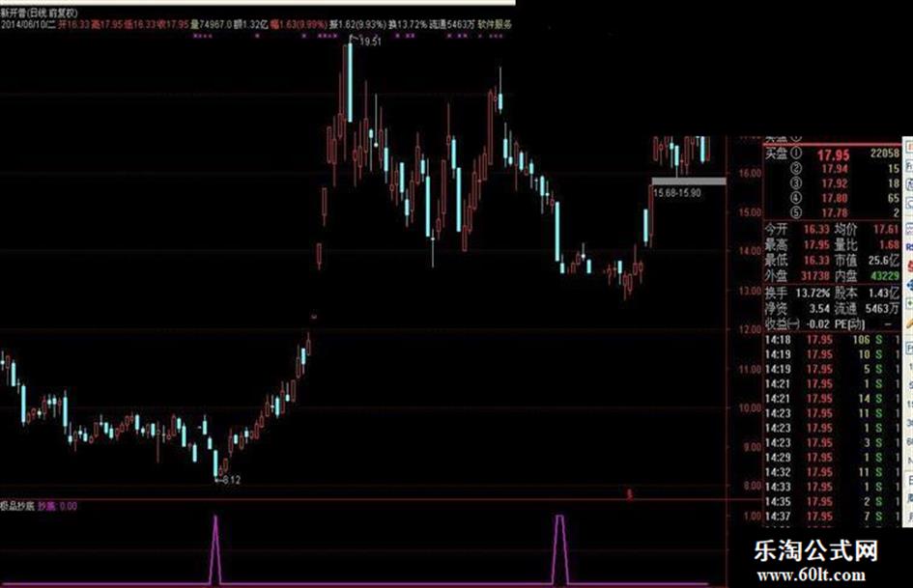913x588 pixels.
Task: Click the 软件服务 label in info bar
Action: pos(495,24)
